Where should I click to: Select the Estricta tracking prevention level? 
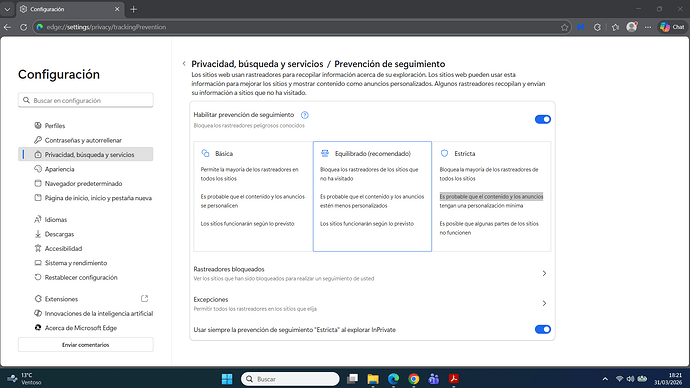pyautogui.click(x=492, y=196)
